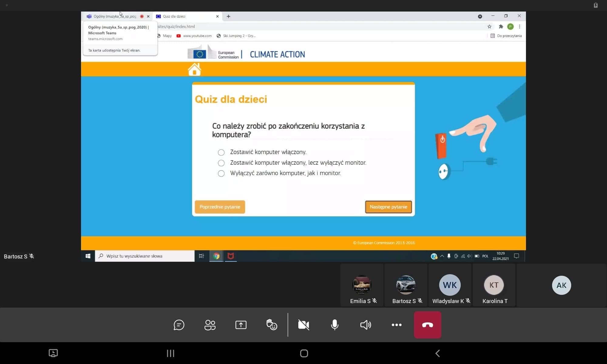Mute the microphone
The width and height of the screenshot is (607, 364).
[334, 325]
